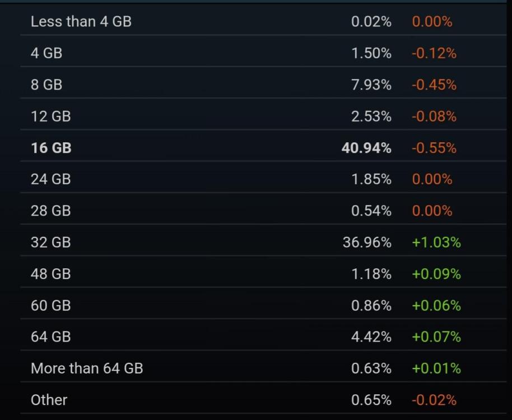Click the 48 GB row label
This screenshot has width=512, height=420.
point(50,274)
